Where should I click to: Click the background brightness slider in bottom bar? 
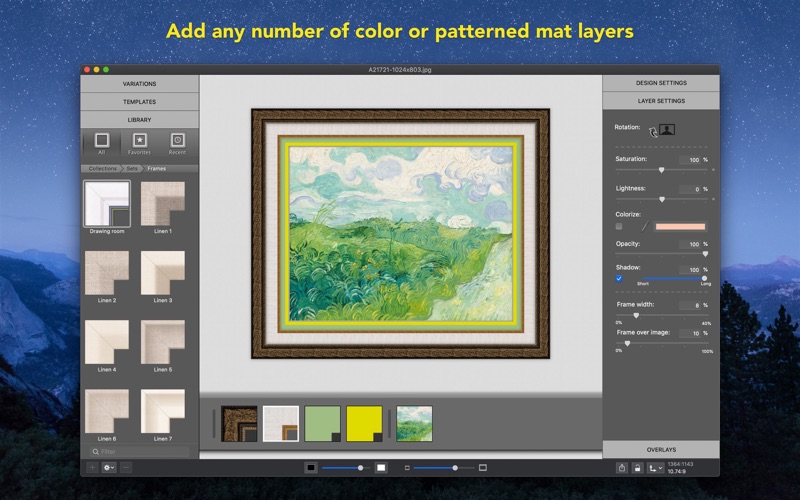point(346,468)
